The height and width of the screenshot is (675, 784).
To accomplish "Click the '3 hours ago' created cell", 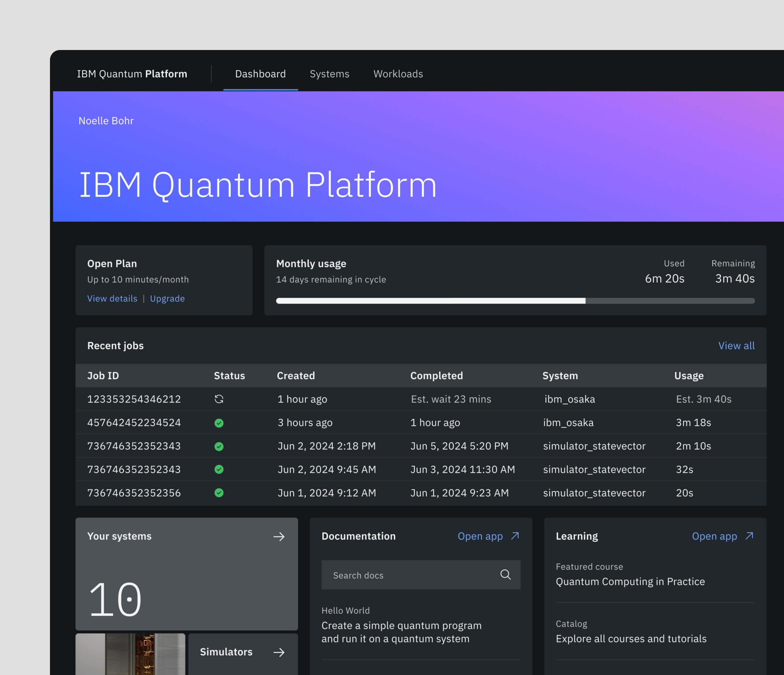I will (305, 423).
